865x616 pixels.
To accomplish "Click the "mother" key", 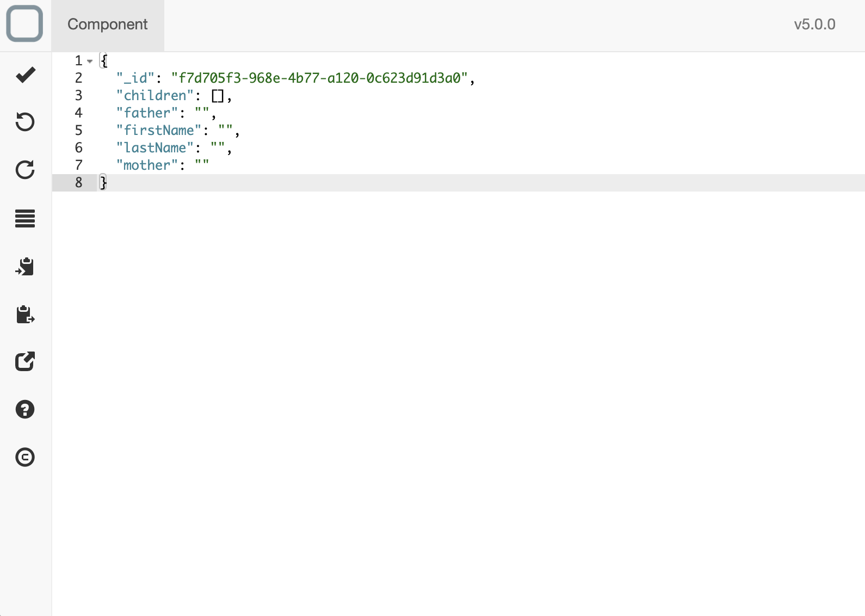I will 147,165.
